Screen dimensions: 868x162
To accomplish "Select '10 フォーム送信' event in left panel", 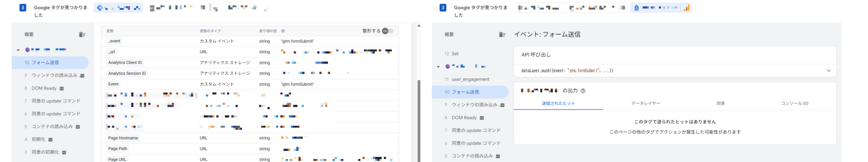I will pyautogui.click(x=50, y=63).
